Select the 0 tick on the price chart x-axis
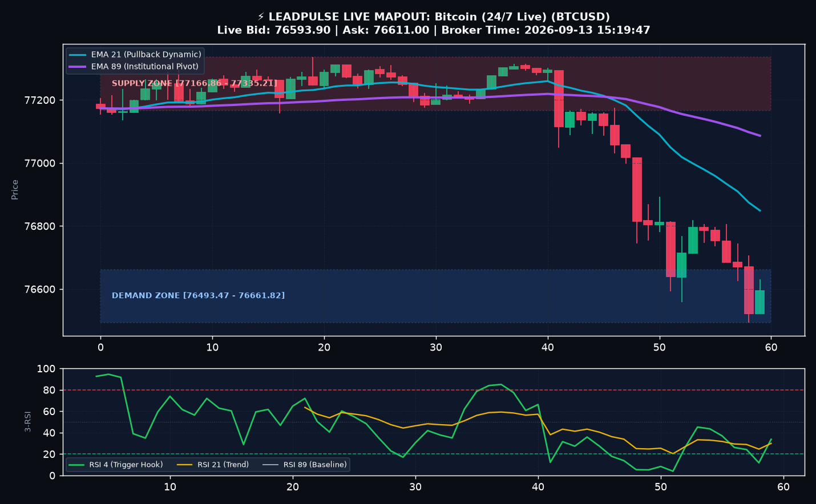Viewport: 816px width, 504px height. click(100, 347)
